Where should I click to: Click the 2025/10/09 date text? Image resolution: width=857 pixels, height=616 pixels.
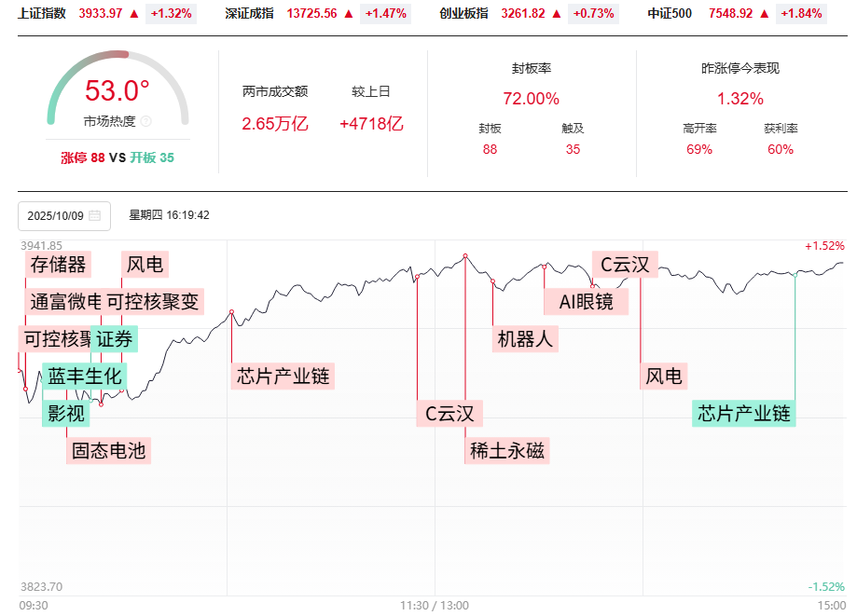tap(56, 215)
